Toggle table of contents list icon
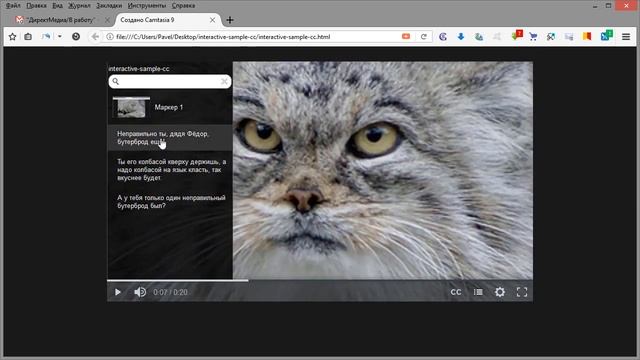The height and width of the screenshot is (360, 640). (x=478, y=292)
